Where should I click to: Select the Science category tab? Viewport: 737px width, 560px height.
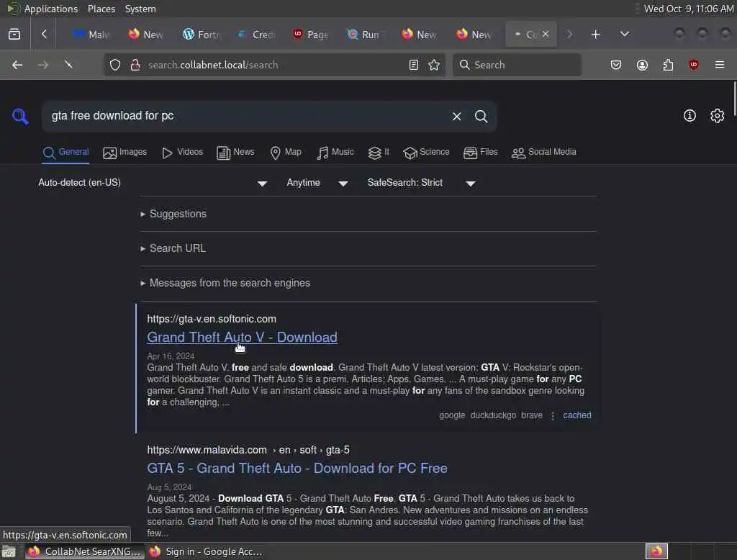coord(426,153)
